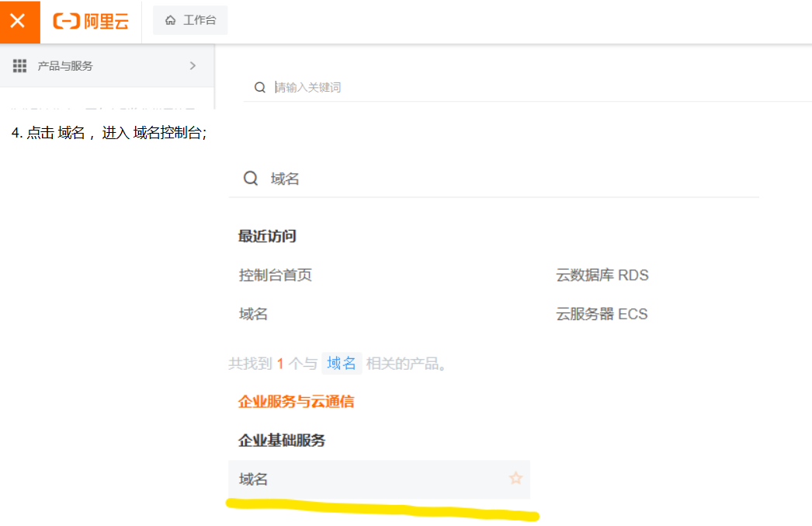
Task: Click the orange X close menu button
Action: [x=19, y=21]
